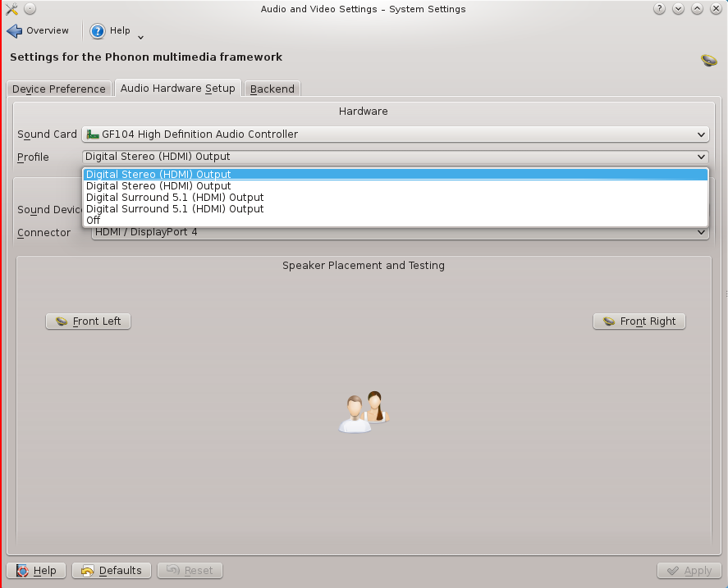The image size is (728, 588).
Task: Switch to the Backend tab
Action: coord(272,89)
